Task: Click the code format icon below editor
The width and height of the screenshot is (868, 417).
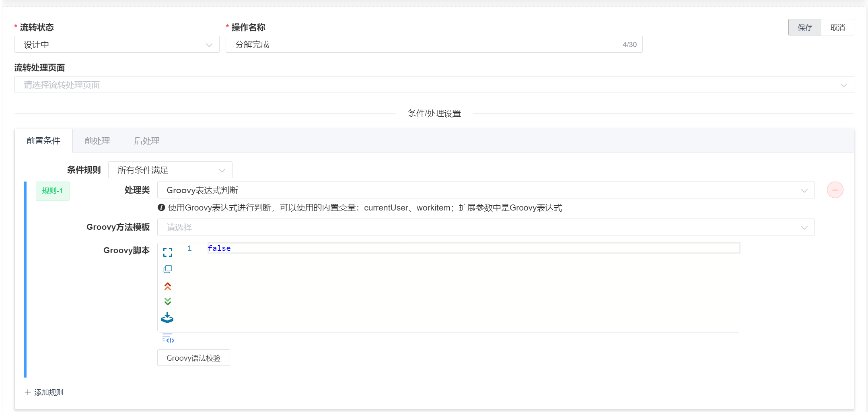Action: [168, 339]
